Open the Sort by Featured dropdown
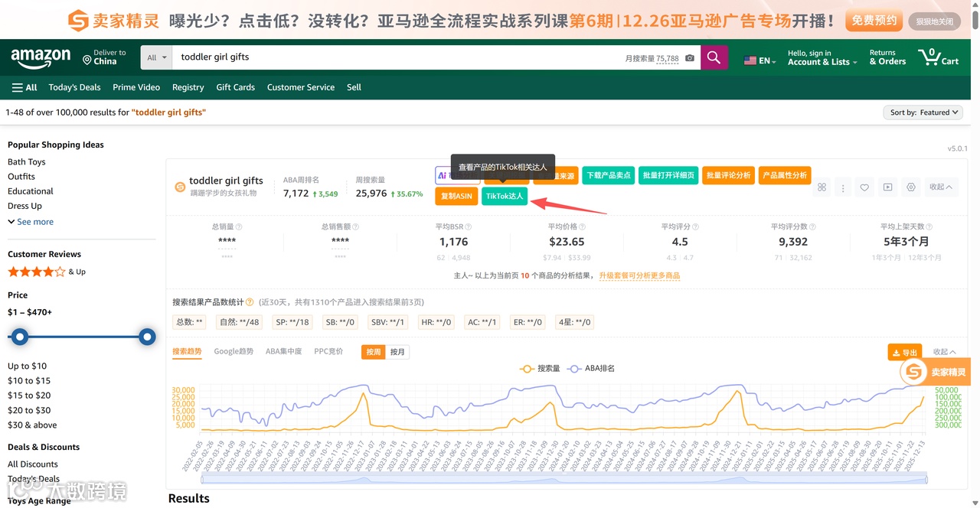980x508 pixels. (x=923, y=112)
